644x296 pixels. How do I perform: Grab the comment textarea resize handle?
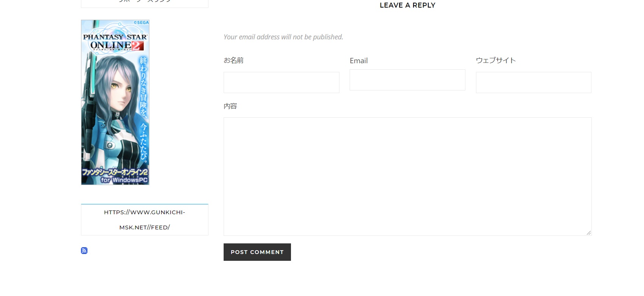(588, 233)
